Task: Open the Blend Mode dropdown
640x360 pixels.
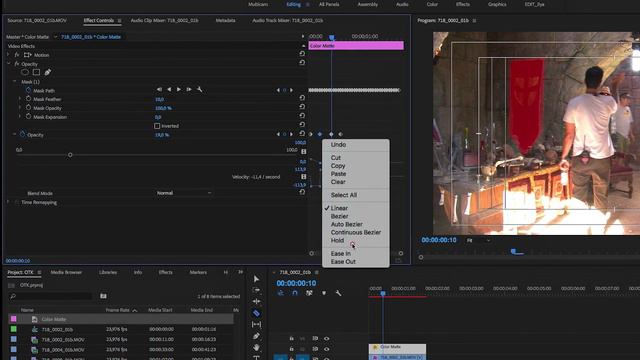Action: 184,193
